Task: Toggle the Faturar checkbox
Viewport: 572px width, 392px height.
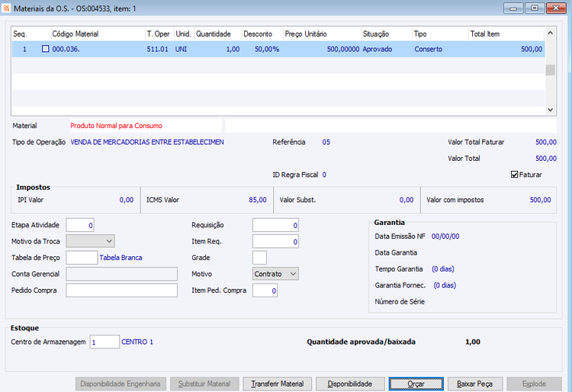Action: 514,175
